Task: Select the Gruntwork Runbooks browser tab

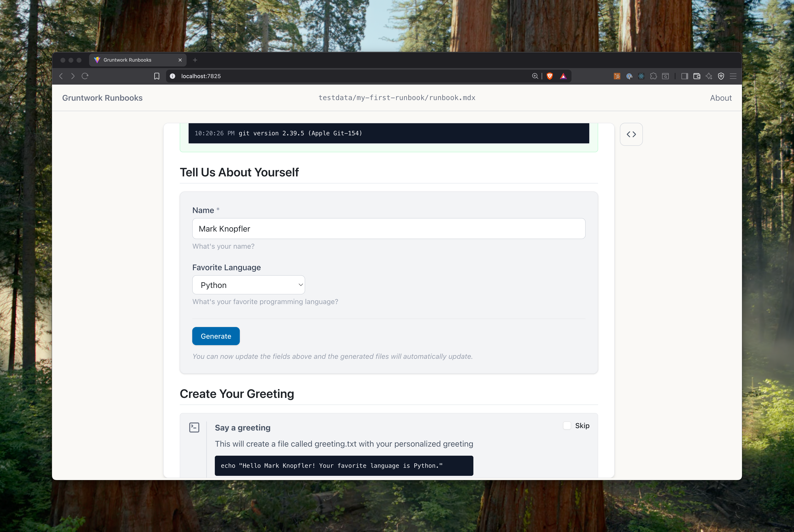Action: click(127, 60)
